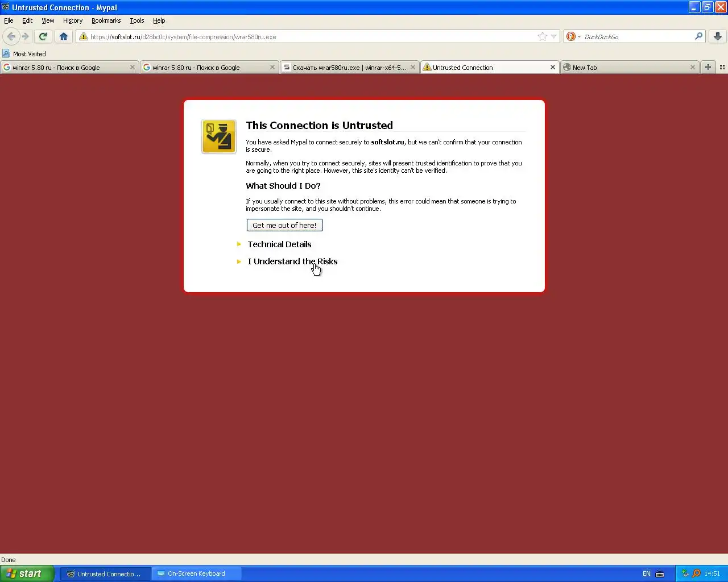Viewport: 728px width, 582px height.
Task: Open the Bookmarks menu
Action: (106, 20)
